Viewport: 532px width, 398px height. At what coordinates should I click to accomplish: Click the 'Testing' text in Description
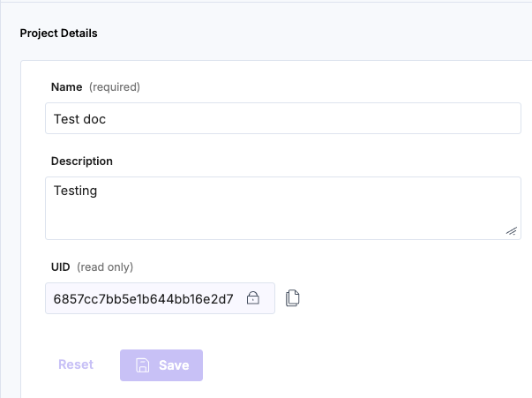tap(75, 190)
